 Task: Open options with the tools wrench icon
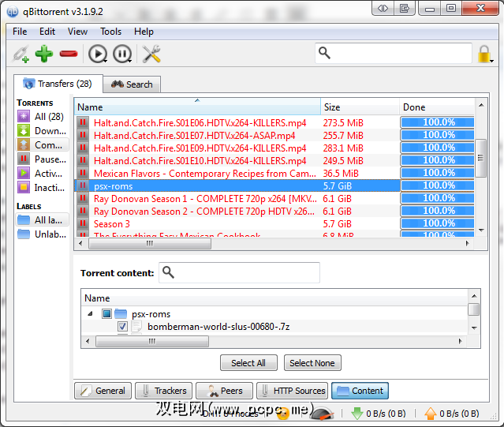[x=151, y=54]
